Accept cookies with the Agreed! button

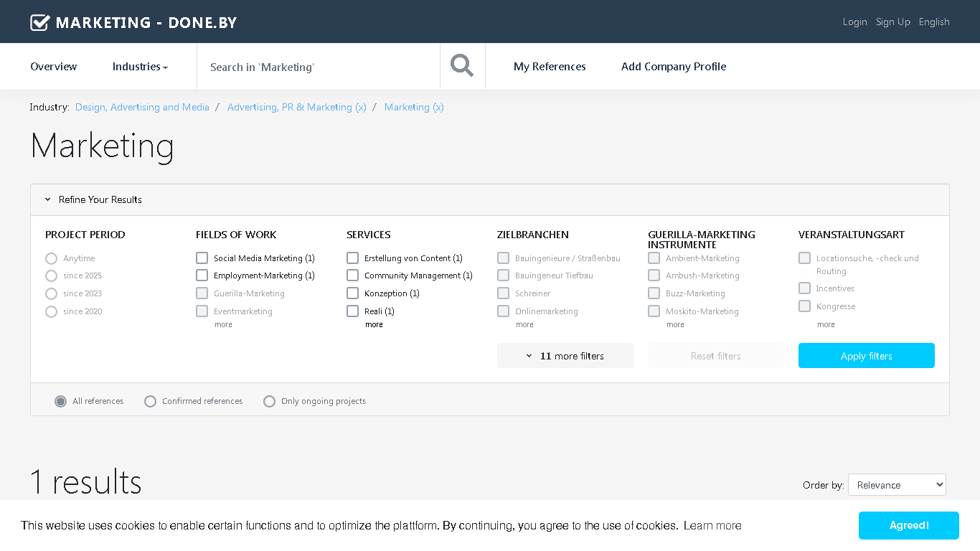tap(909, 525)
